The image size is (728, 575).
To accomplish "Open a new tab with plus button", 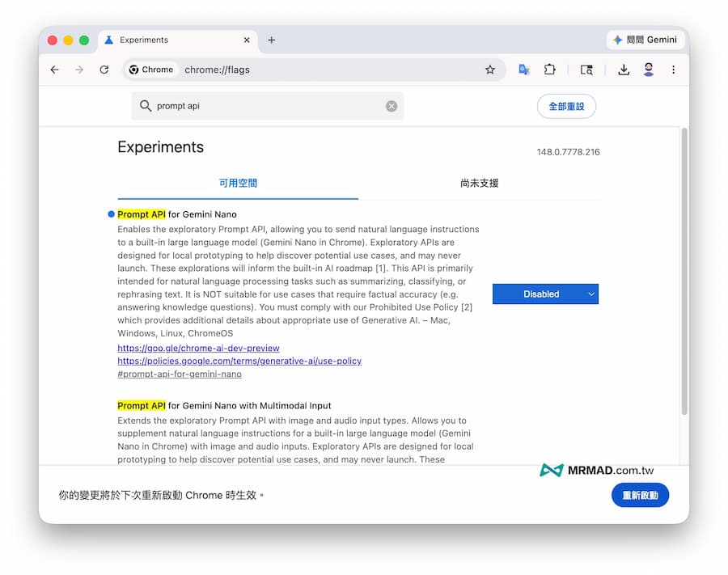I will click(x=272, y=40).
